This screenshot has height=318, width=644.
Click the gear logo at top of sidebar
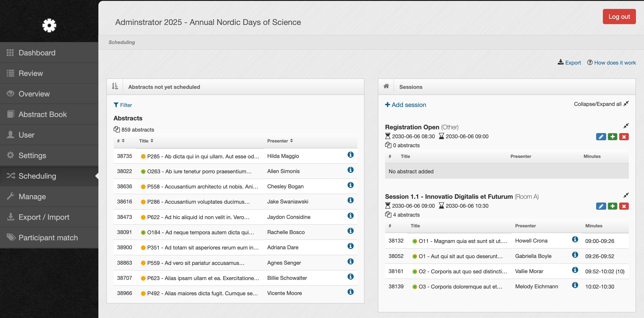pyautogui.click(x=49, y=25)
